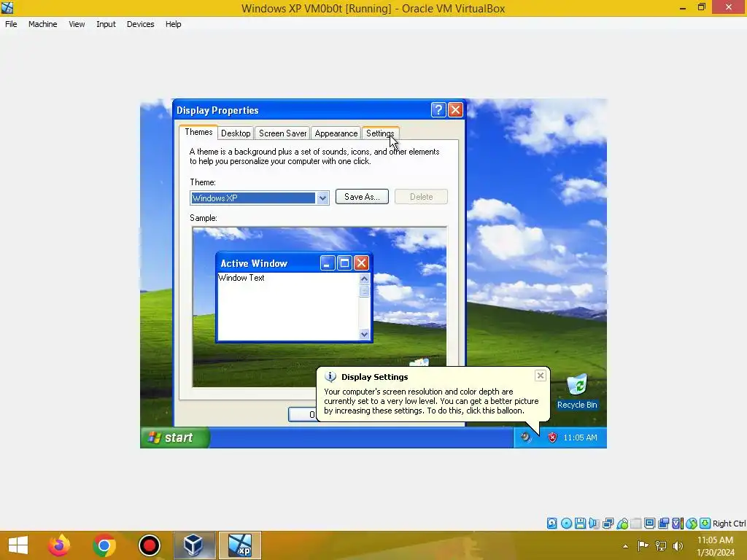This screenshot has width=747, height=560.
Task: Click the mouse integration icon in VirtualBox status bar
Action: 692,524
